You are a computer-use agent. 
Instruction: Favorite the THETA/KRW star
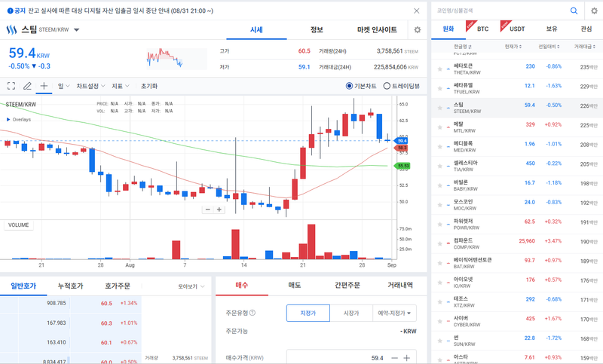click(x=439, y=69)
